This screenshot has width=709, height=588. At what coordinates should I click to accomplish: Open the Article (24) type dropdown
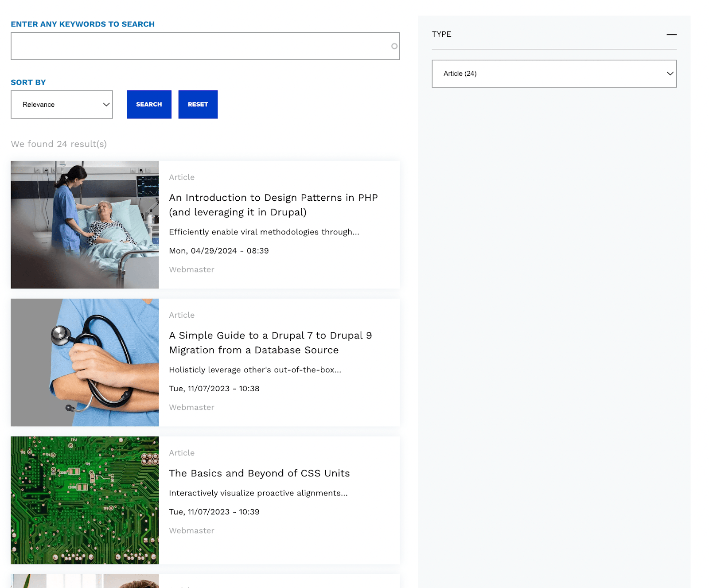point(554,74)
